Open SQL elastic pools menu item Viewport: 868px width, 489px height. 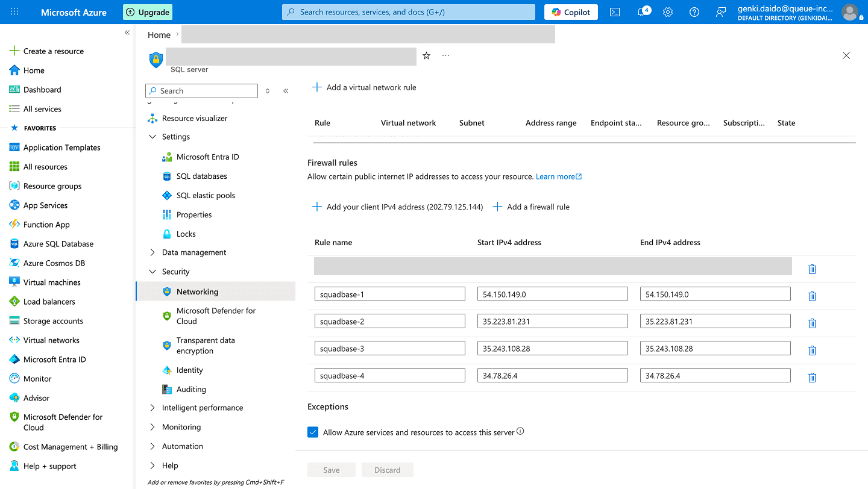click(x=206, y=195)
